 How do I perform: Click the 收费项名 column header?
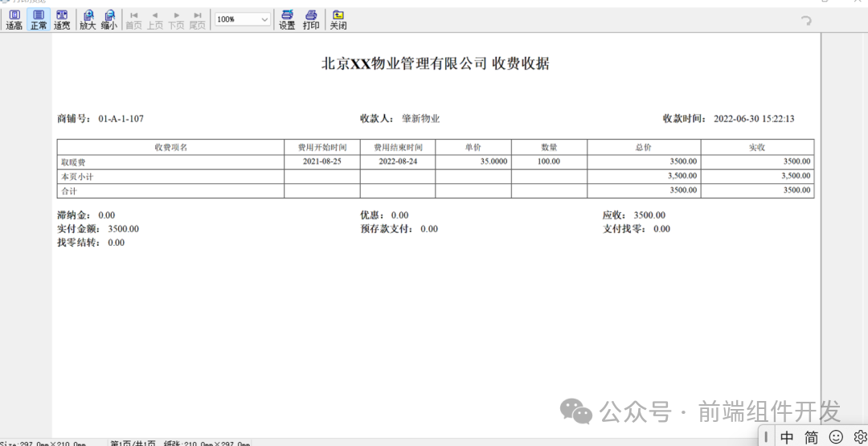coord(170,147)
